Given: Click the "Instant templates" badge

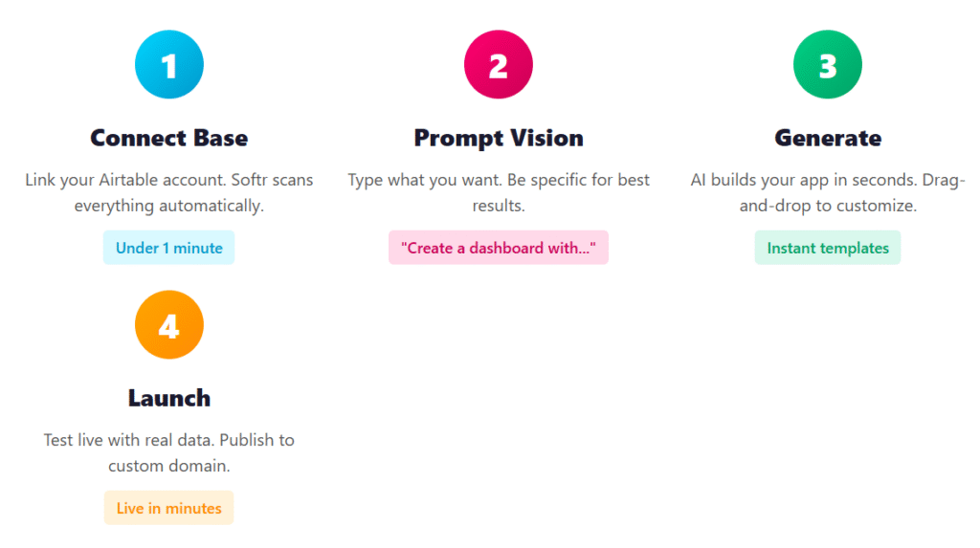Looking at the screenshot, I should [x=828, y=248].
